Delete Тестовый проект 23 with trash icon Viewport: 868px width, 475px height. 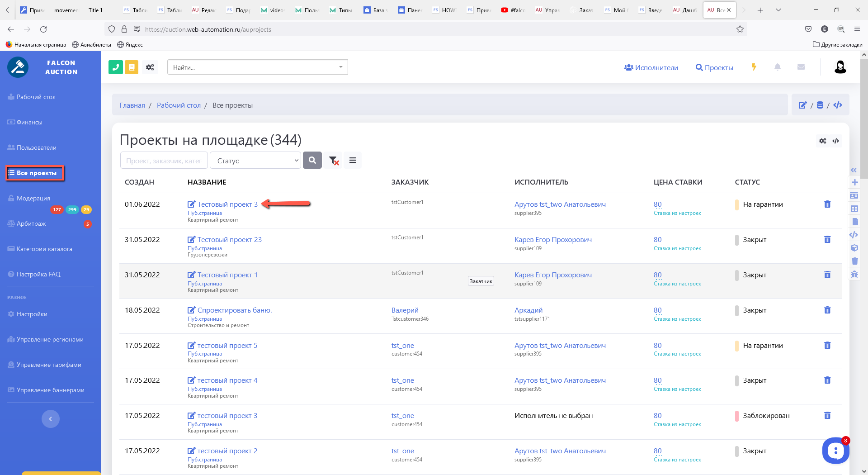point(827,239)
